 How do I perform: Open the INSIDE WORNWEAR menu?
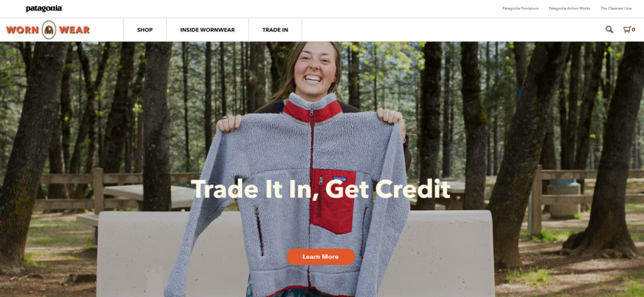[x=208, y=30]
